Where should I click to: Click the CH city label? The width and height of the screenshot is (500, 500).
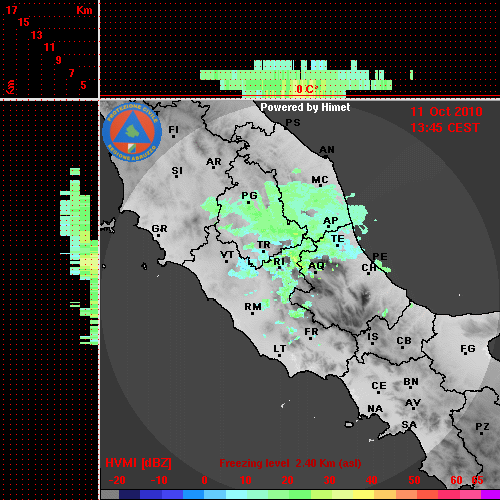[x=369, y=268]
